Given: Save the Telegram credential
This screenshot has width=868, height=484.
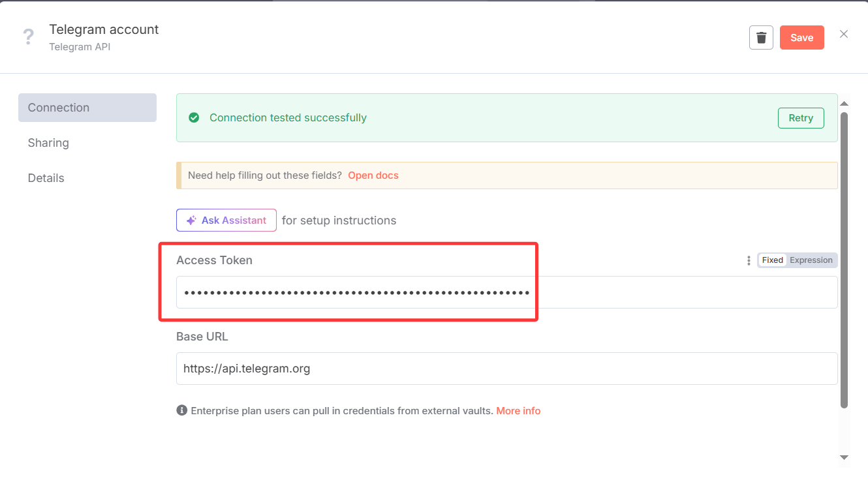Looking at the screenshot, I should pos(802,38).
